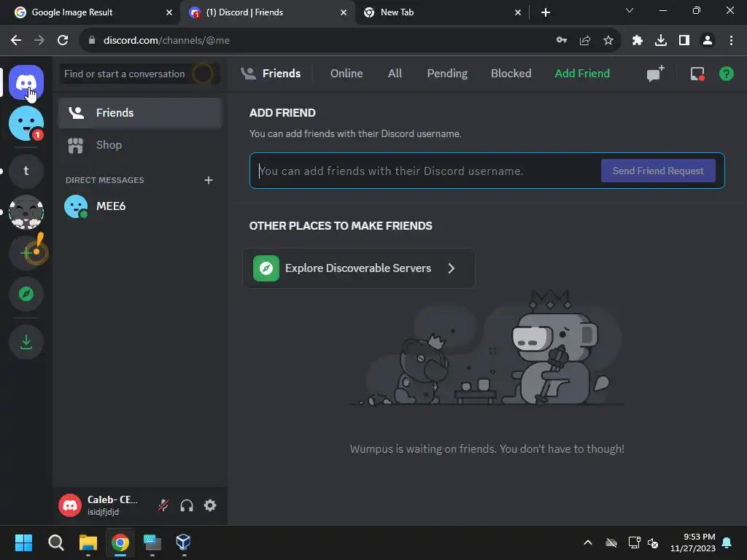Click site info lock icon in address bar

[92, 41]
